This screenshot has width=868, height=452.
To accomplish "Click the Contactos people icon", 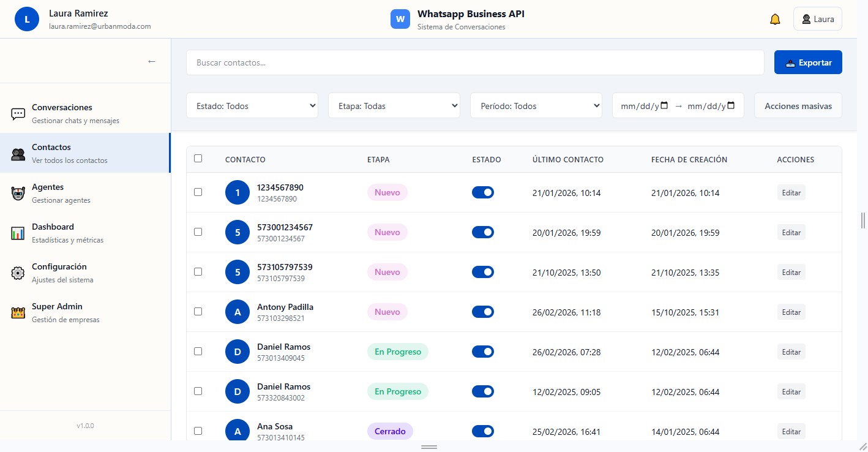I will coord(18,154).
